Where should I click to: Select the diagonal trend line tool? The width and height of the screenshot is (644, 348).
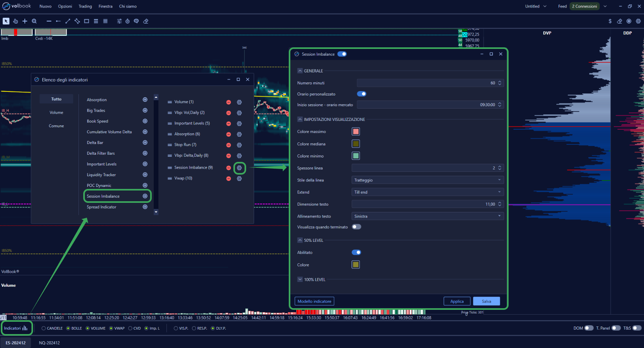[x=68, y=21]
